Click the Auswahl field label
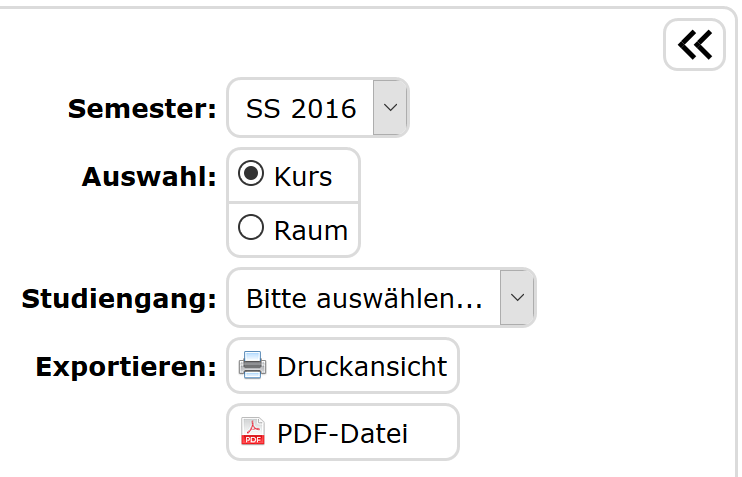Screen dimensions: 742x477 coord(149,177)
